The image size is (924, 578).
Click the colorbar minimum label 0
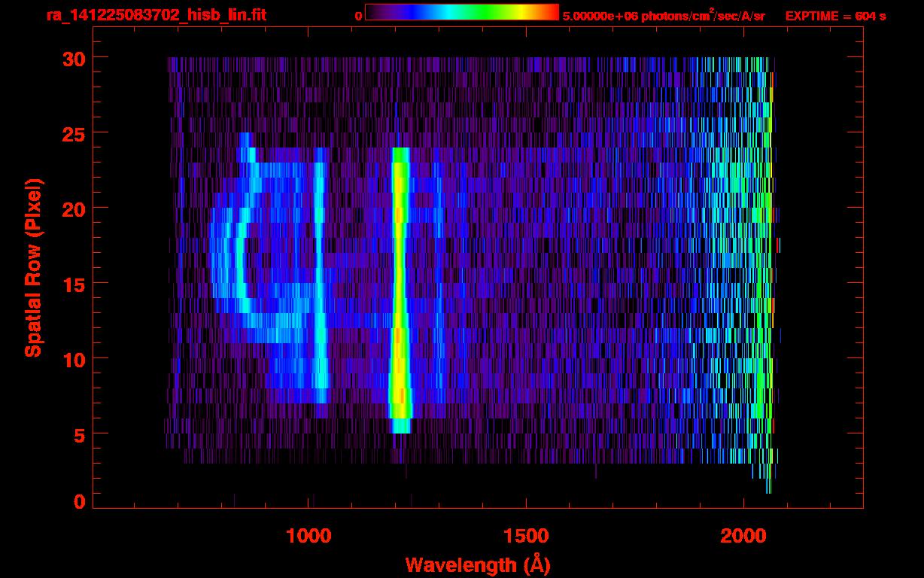[x=359, y=15]
